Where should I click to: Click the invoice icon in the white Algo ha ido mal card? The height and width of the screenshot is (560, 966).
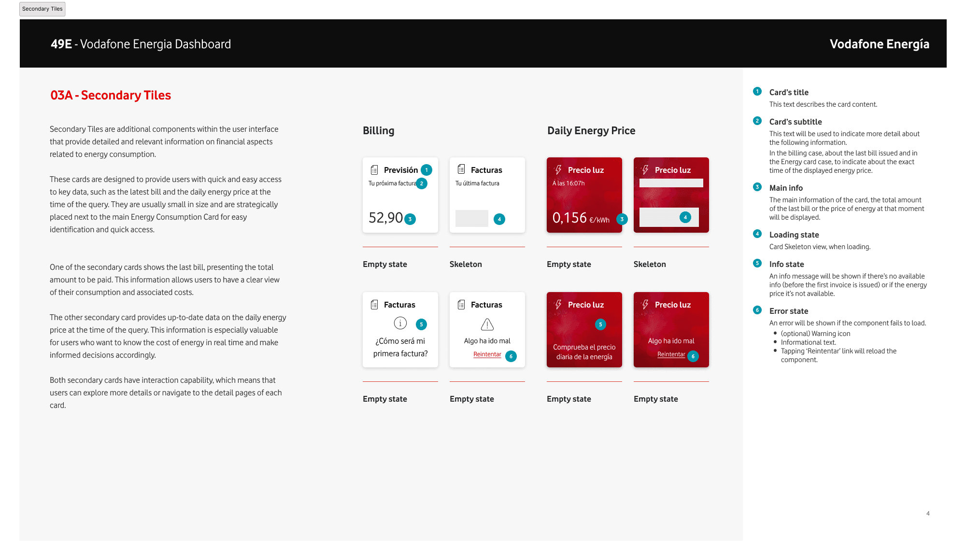pos(461,305)
